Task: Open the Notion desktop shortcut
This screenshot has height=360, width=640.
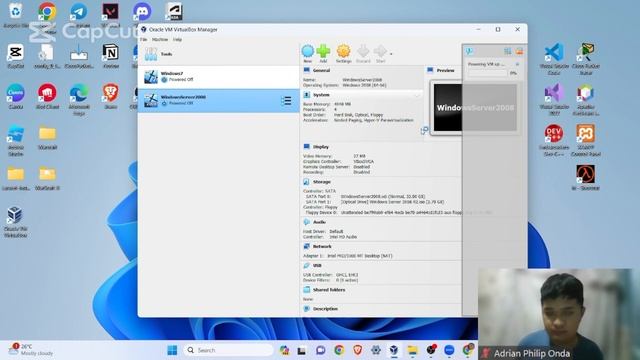Action: pos(110,56)
